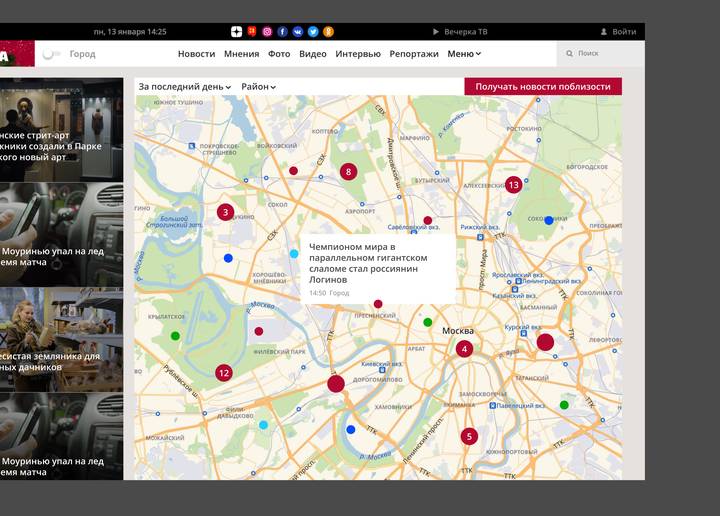Click small red dot near Войковский
Screen dimensions: 720x516
293,171
